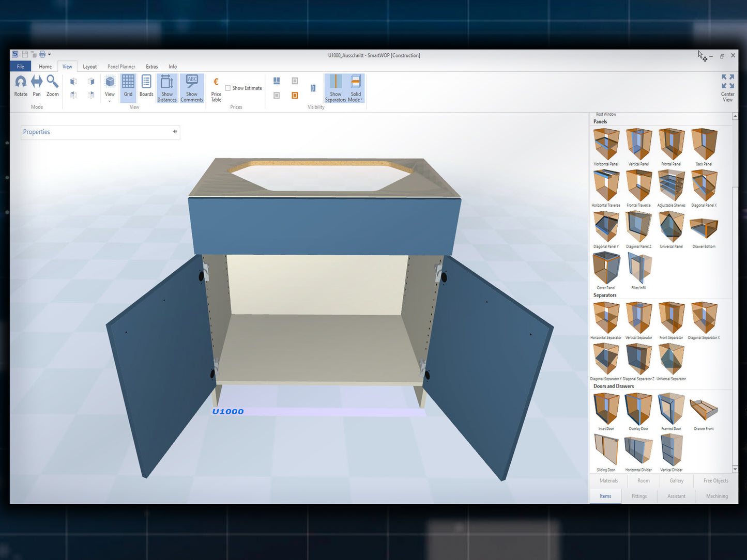Enable the Show Estimate checkbox
Screen dimensions: 747x560
(228, 88)
